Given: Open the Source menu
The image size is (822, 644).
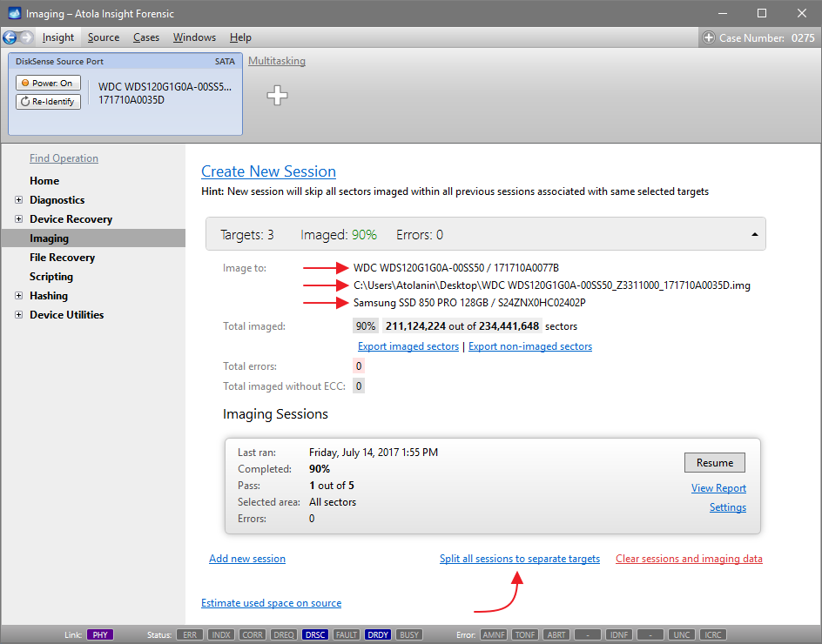Looking at the screenshot, I should pos(104,37).
